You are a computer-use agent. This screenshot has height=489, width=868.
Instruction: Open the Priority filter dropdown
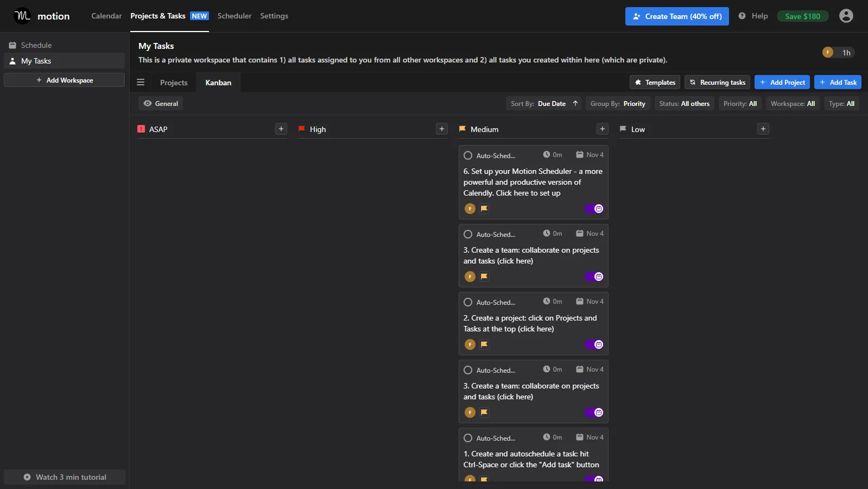pos(740,103)
